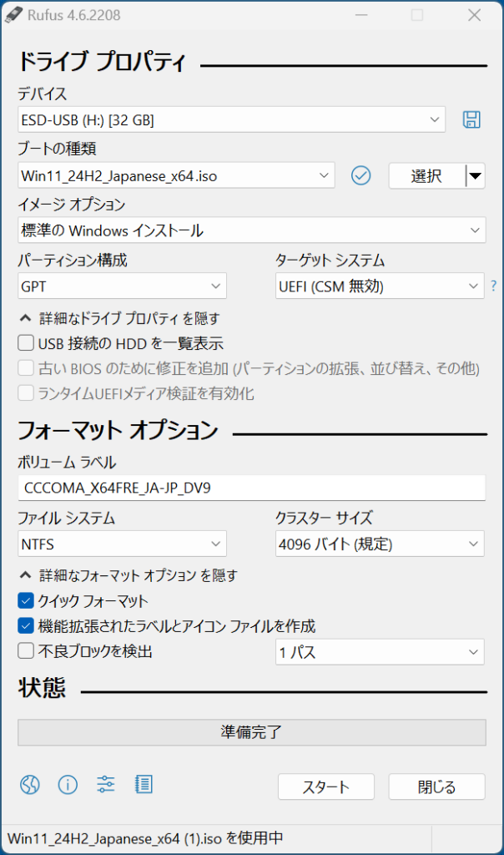Click the 準備完了 progress bar

[x=252, y=731]
